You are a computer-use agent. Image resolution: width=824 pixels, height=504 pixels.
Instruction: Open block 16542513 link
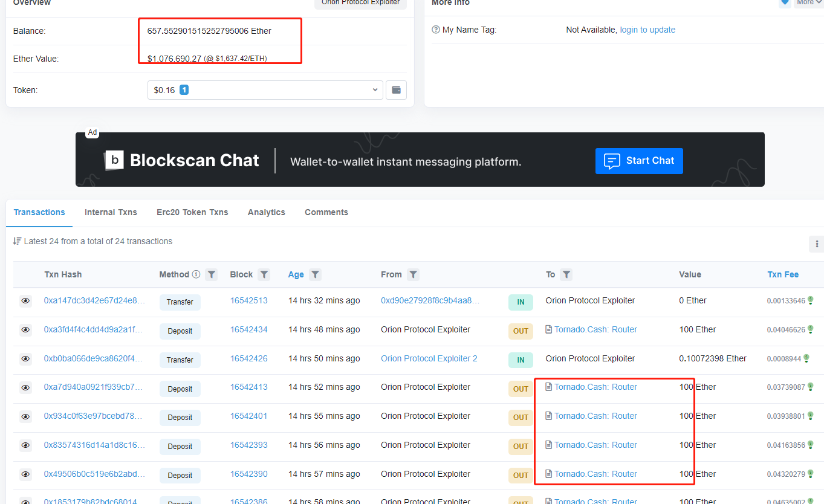pyautogui.click(x=248, y=300)
